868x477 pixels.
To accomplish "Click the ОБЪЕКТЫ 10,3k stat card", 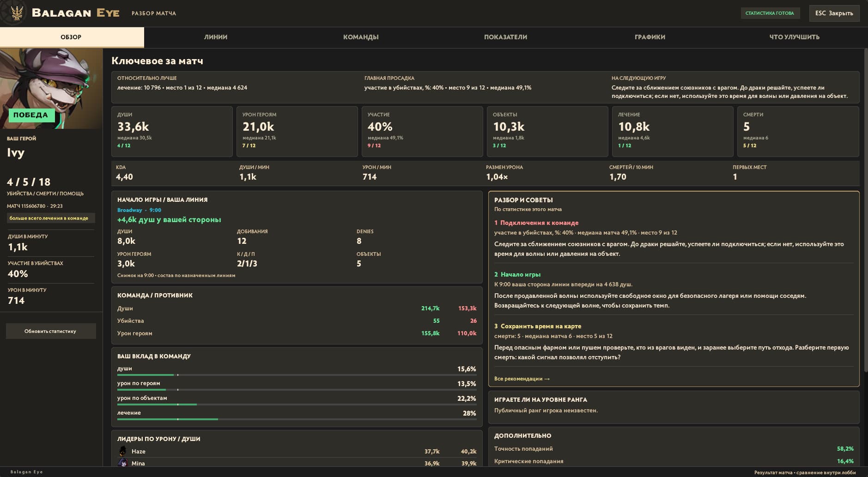I will (547, 132).
